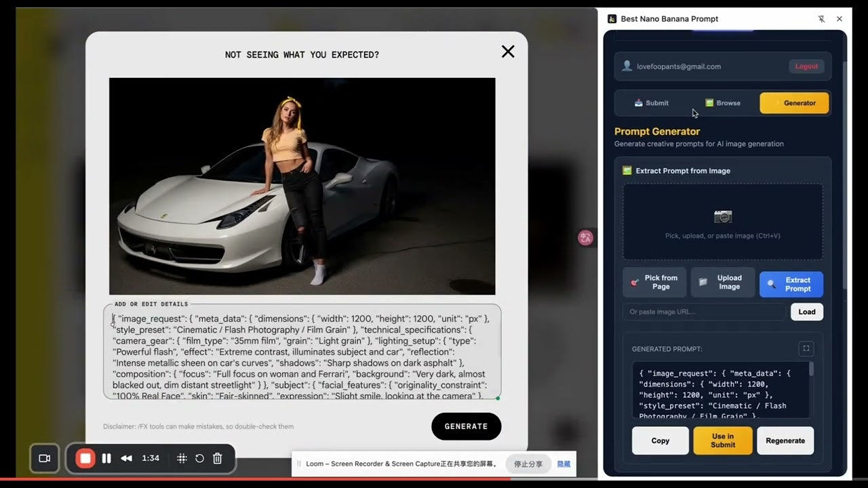868x488 pixels.
Task: Delete the recording with the trash icon
Action: point(217,458)
